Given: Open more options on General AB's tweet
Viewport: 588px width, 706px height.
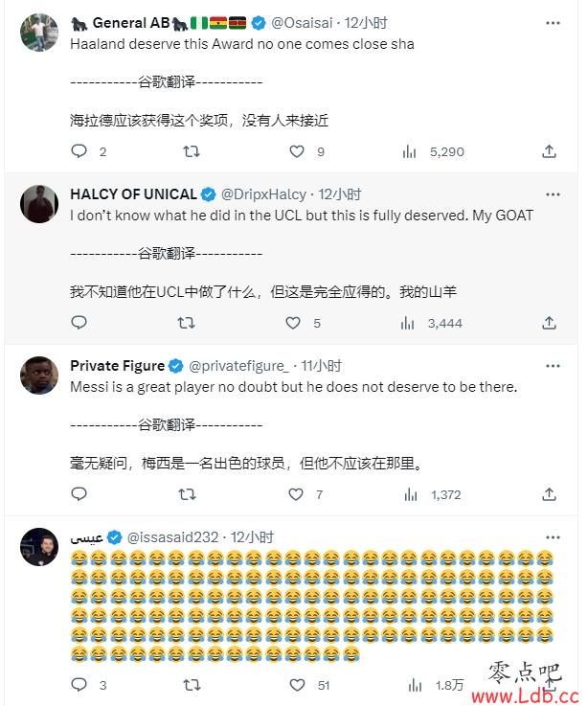Looking at the screenshot, I should (x=553, y=23).
